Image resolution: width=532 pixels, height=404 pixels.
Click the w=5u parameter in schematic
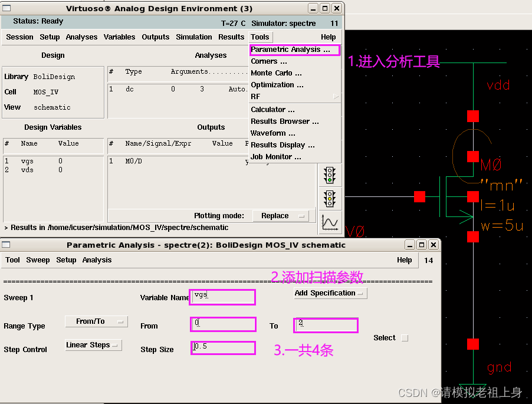click(502, 225)
